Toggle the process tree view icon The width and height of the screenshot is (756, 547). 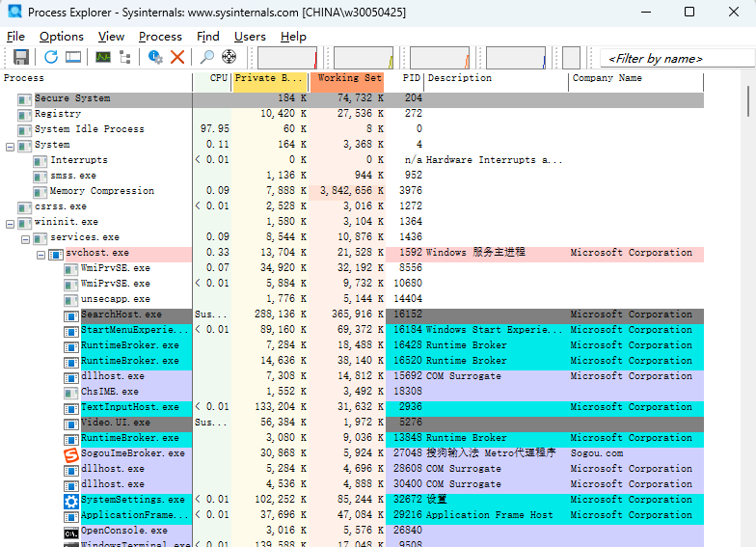(125, 57)
